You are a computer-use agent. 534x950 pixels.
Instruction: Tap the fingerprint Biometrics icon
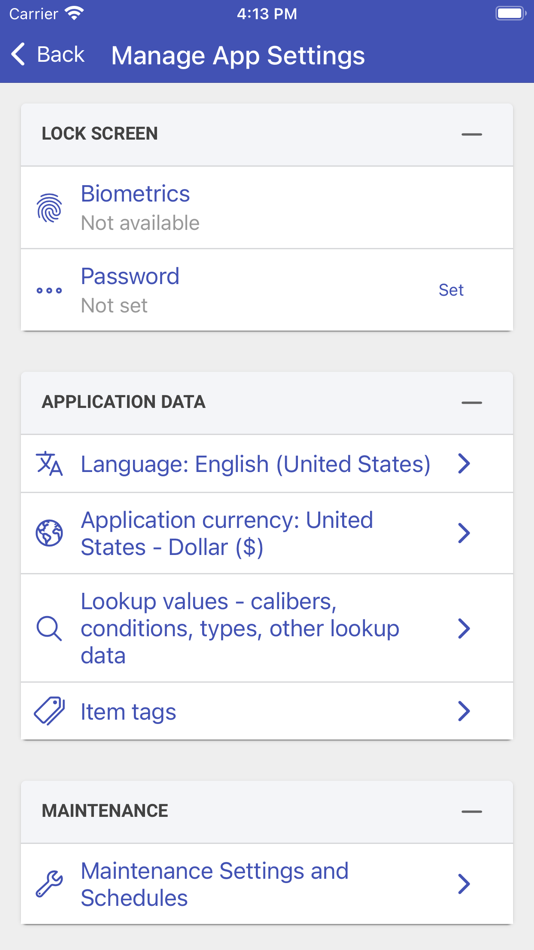pos(49,208)
